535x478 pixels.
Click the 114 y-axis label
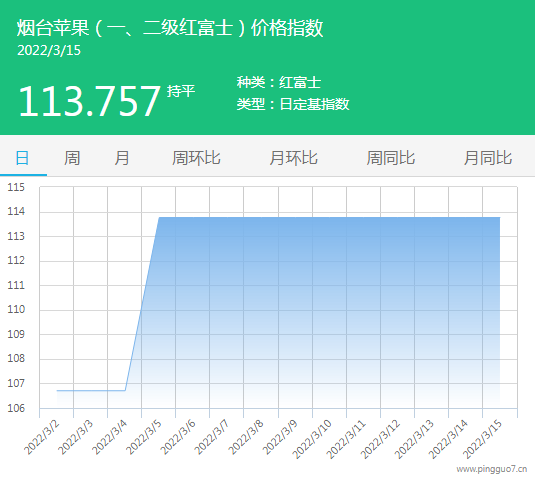(16, 212)
